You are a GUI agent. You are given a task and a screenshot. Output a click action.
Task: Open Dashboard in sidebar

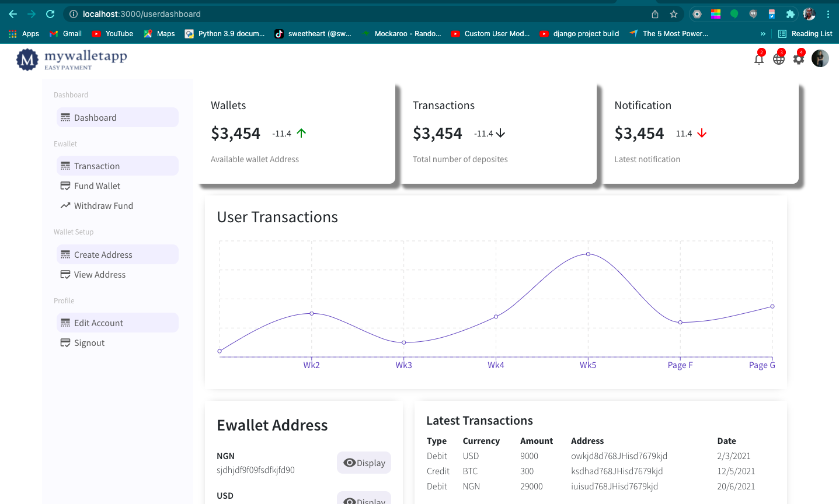tap(117, 117)
